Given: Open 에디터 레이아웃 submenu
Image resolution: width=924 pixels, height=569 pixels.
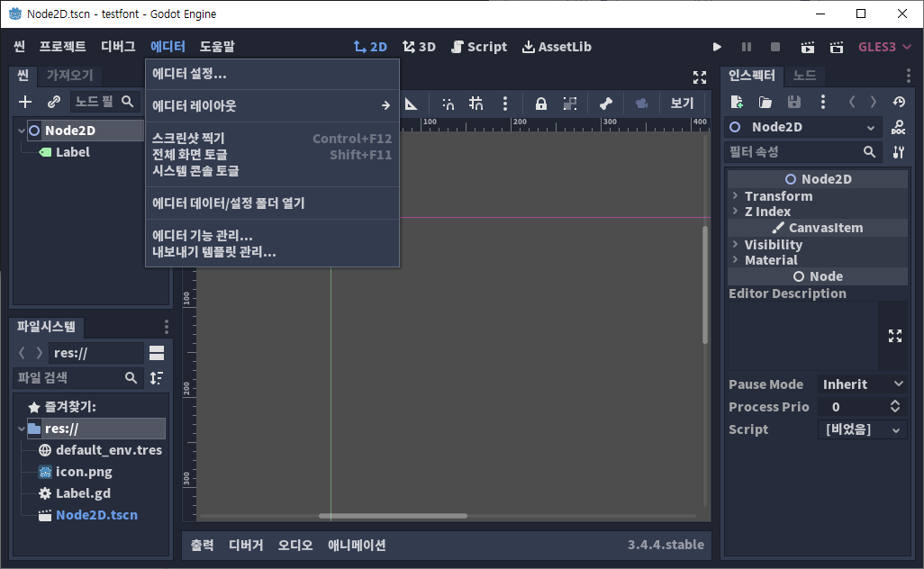Looking at the screenshot, I should [x=272, y=106].
